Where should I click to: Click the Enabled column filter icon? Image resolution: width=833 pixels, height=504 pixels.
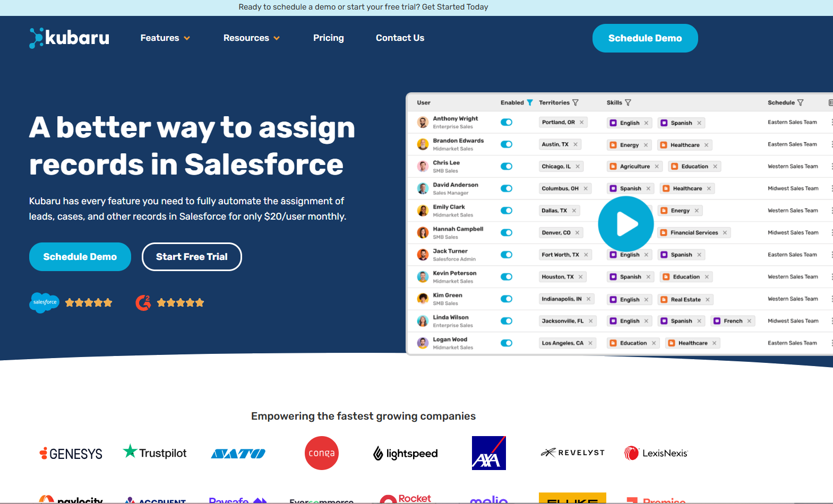pos(529,102)
